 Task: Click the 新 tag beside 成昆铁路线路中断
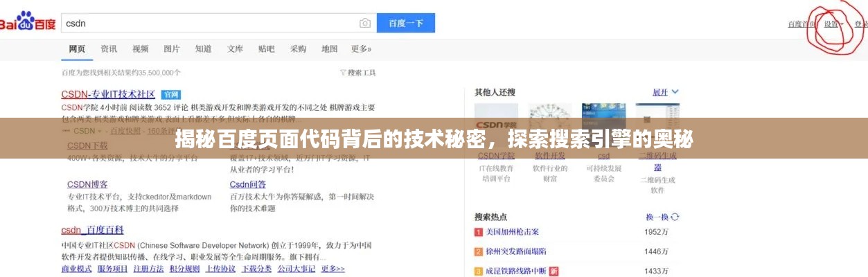click(x=553, y=271)
